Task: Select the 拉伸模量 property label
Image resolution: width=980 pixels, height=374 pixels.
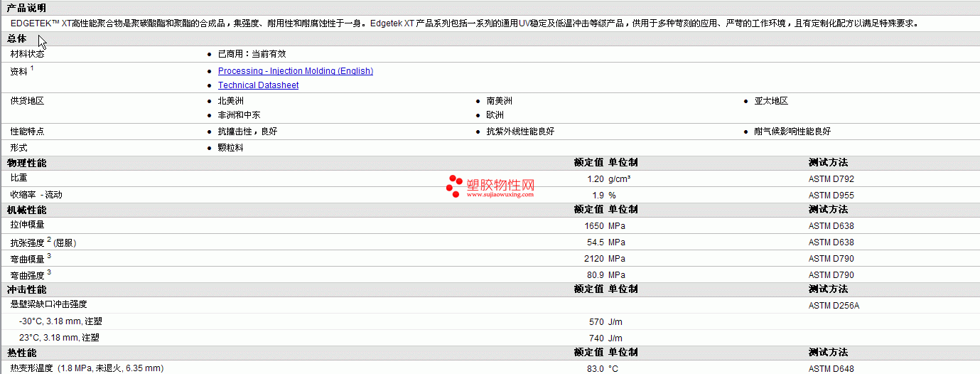Action: [x=28, y=225]
